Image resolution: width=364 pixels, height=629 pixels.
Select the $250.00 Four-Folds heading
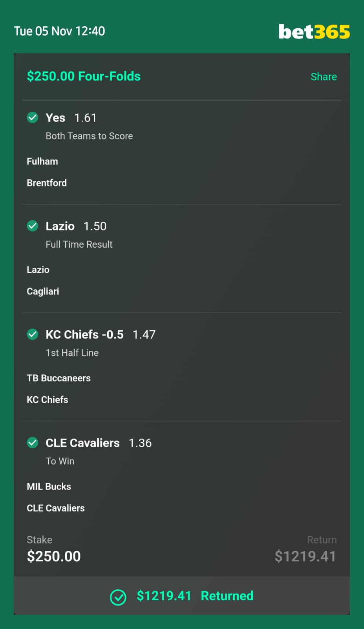[x=84, y=76]
